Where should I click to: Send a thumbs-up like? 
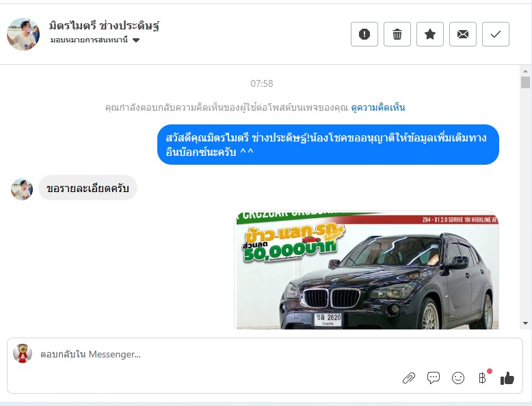(x=507, y=378)
